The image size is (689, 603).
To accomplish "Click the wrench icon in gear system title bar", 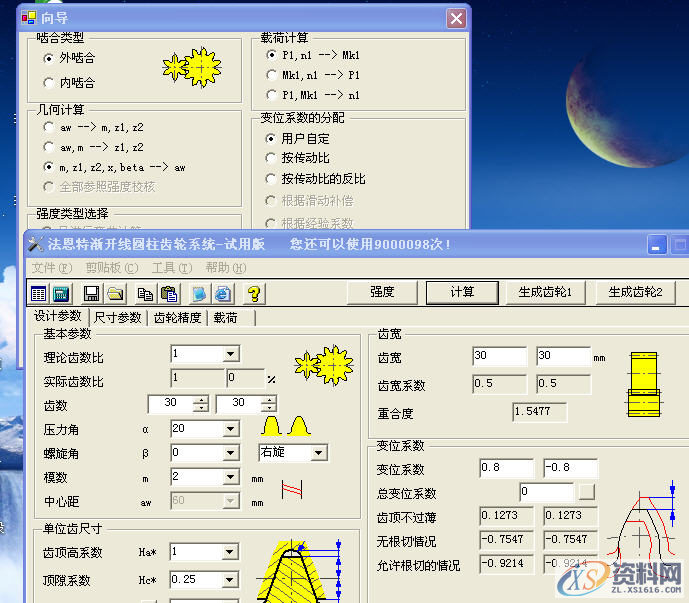I will click(36, 244).
